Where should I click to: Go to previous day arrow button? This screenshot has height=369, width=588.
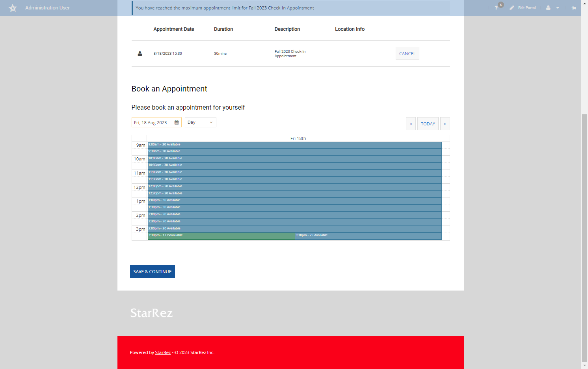click(x=411, y=124)
